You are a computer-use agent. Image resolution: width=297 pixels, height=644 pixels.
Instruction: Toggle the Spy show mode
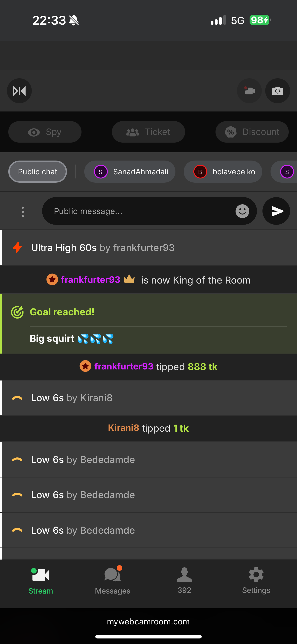45,132
